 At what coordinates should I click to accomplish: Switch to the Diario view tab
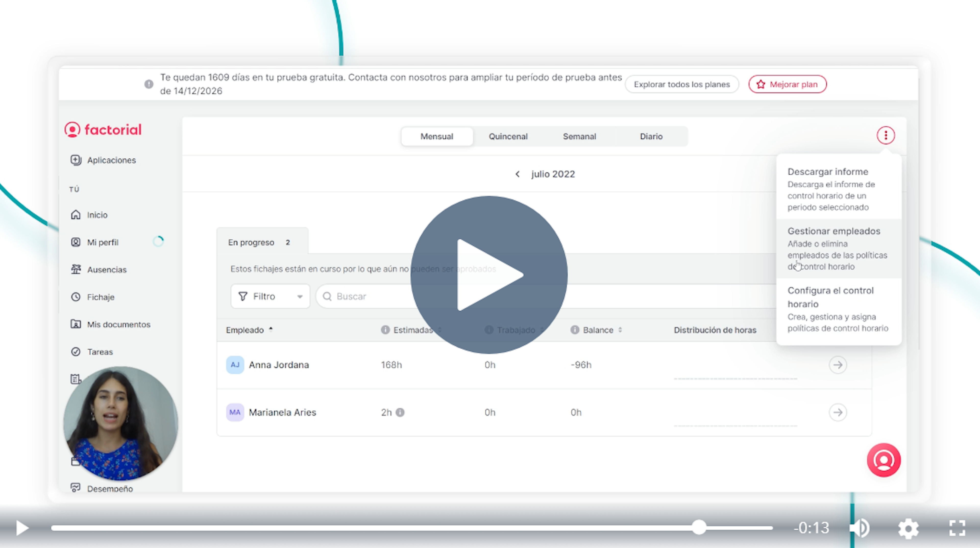pos(651,136)
